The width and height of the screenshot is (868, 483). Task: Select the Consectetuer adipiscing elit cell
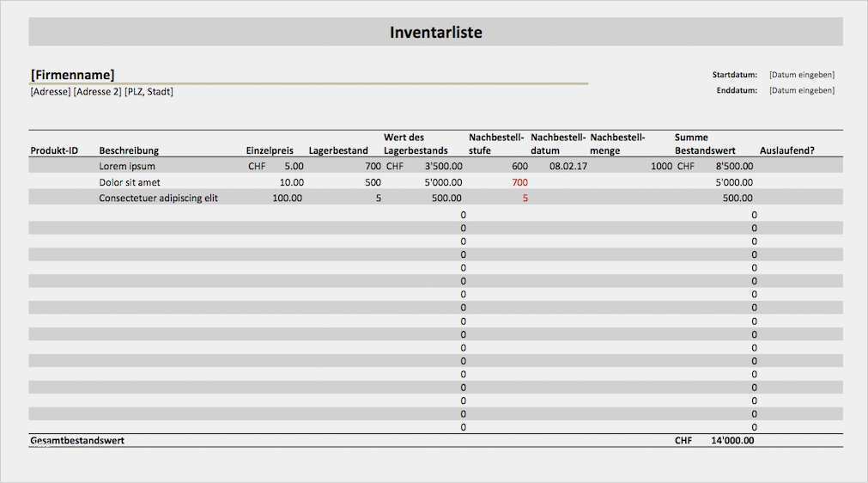[x=158, y=199]
